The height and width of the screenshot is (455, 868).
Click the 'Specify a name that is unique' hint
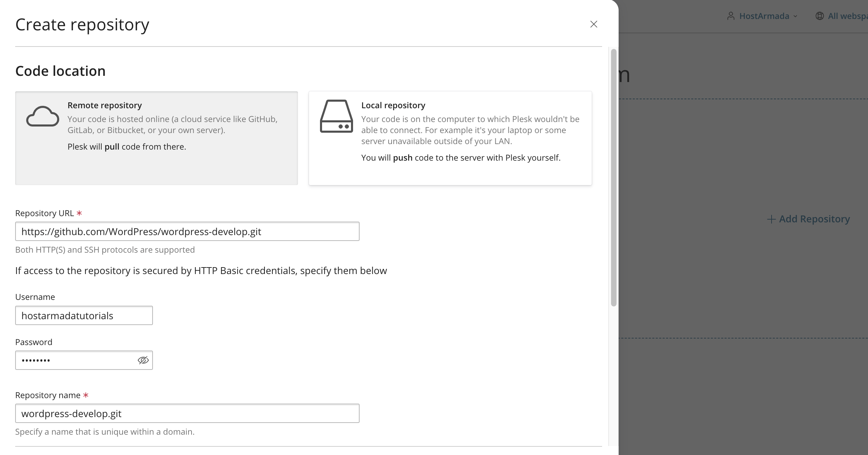105,432
